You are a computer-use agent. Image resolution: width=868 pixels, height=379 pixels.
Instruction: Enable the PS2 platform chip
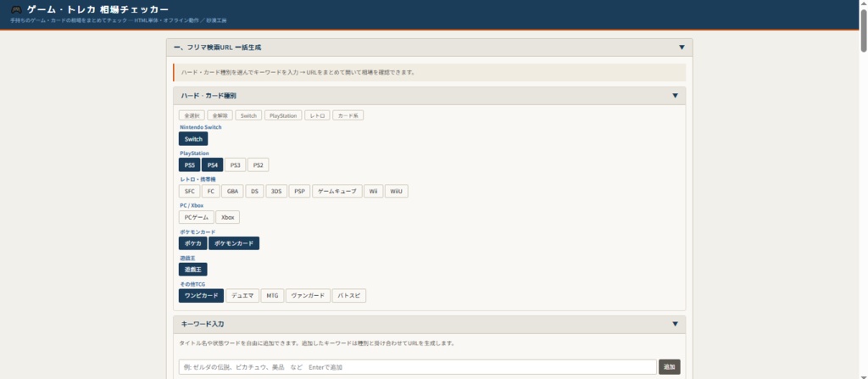(x=258, y=165)
